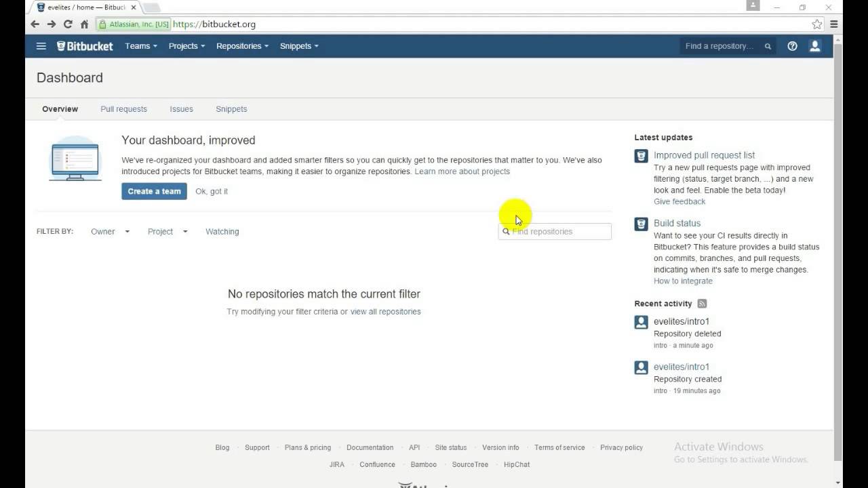Click browser back arrow
868x488 pixels.
[35, 24]
